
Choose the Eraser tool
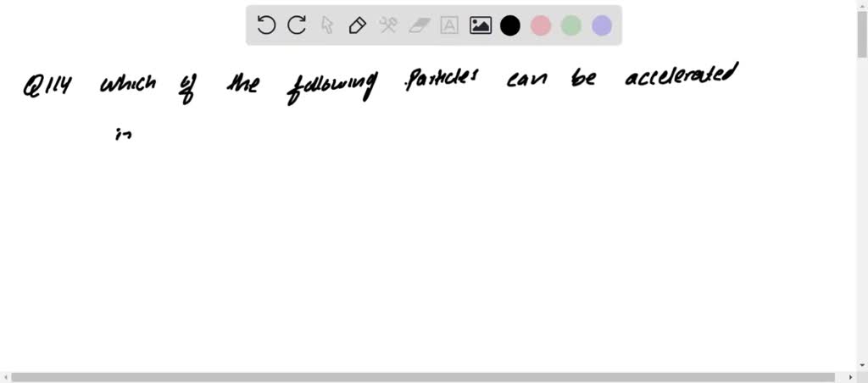point(419,25)
